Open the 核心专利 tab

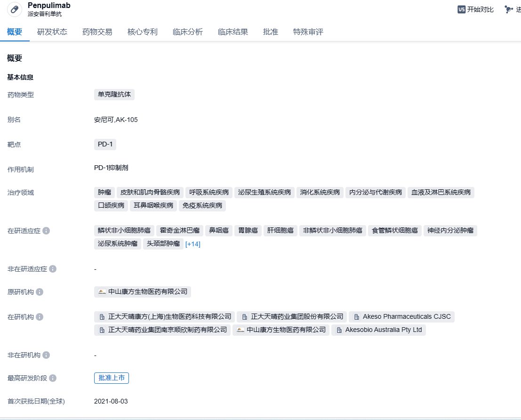pos(142,32)
